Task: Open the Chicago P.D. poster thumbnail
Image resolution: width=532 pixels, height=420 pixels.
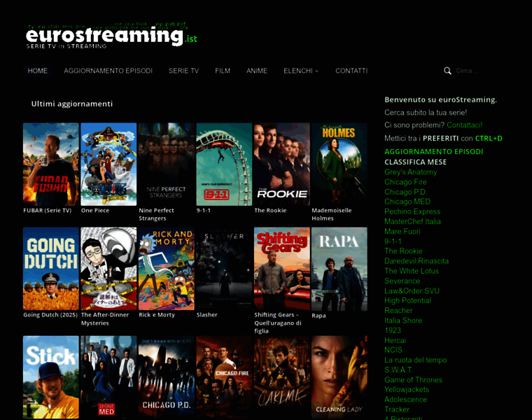Action: pyautogui.click(x=167, y=377)
